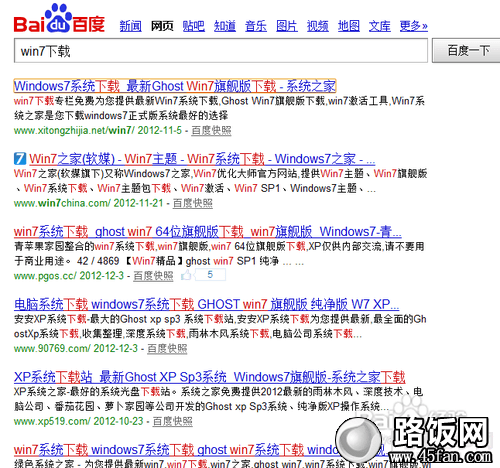The height and width of the screenshot is (468, 500).
Task: Open the Windows7系统下载 系统之家 result
Action: tap(175, 86)
